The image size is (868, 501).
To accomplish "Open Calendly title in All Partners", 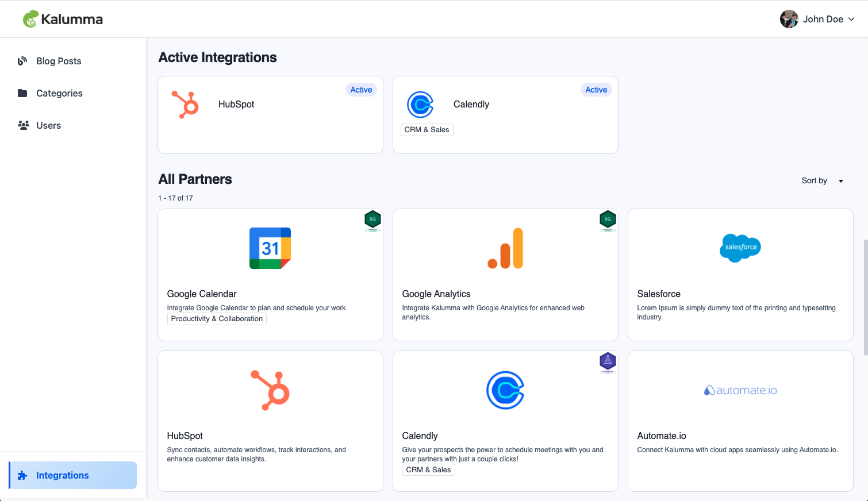I will (420, 436).
